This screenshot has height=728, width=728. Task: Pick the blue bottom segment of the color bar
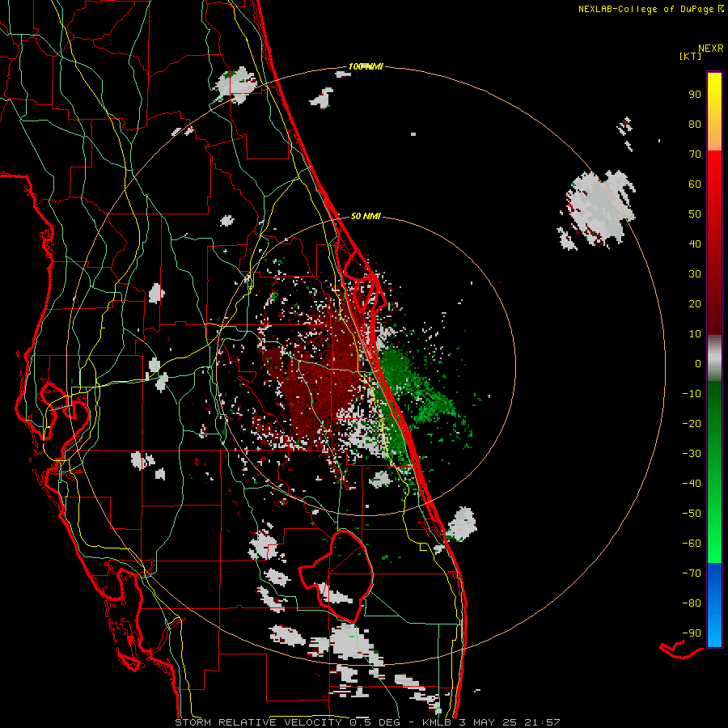tap(714, 605)
